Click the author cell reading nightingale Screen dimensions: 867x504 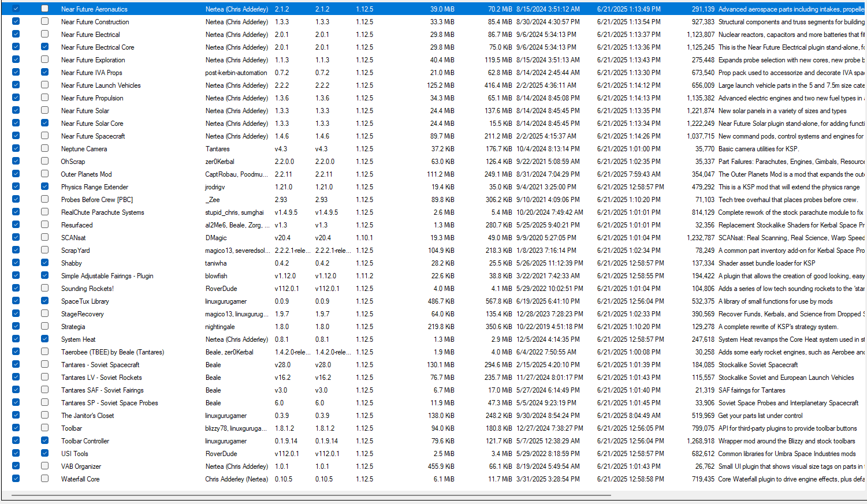pos(220,327)
